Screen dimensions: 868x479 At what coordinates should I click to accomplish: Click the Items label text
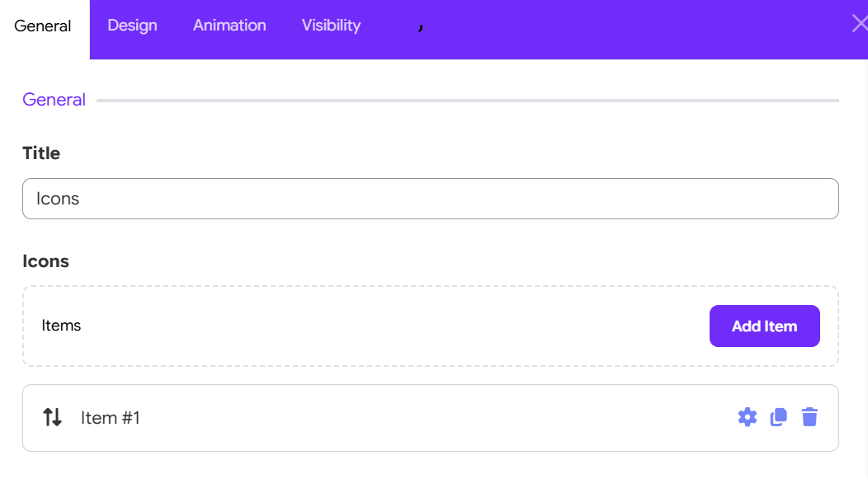click(x=61, y=325)
